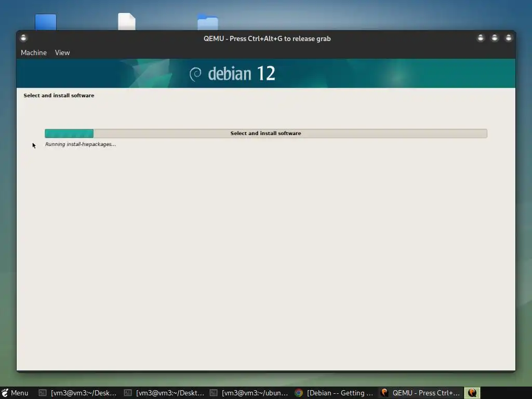Switch to second vm3@vm3:~/Deskt... terminal task
Viewport: 532px width, 399px height.
click(x=164, y=393)
